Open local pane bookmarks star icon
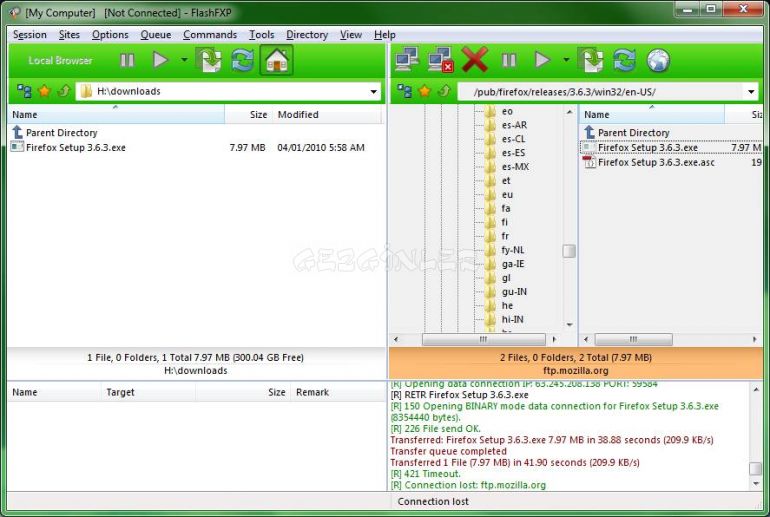The width and height of the screenshot is (770, 517). 44,91
